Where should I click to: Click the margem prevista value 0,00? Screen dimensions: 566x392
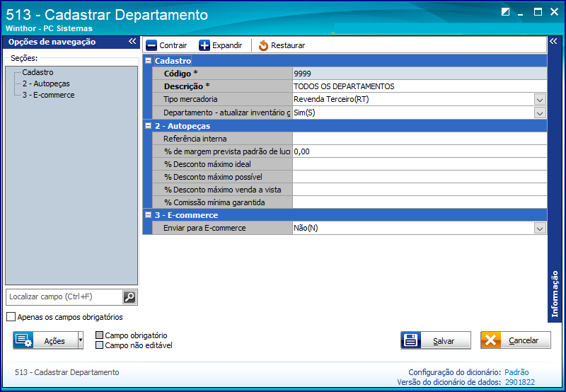[420, 151]
